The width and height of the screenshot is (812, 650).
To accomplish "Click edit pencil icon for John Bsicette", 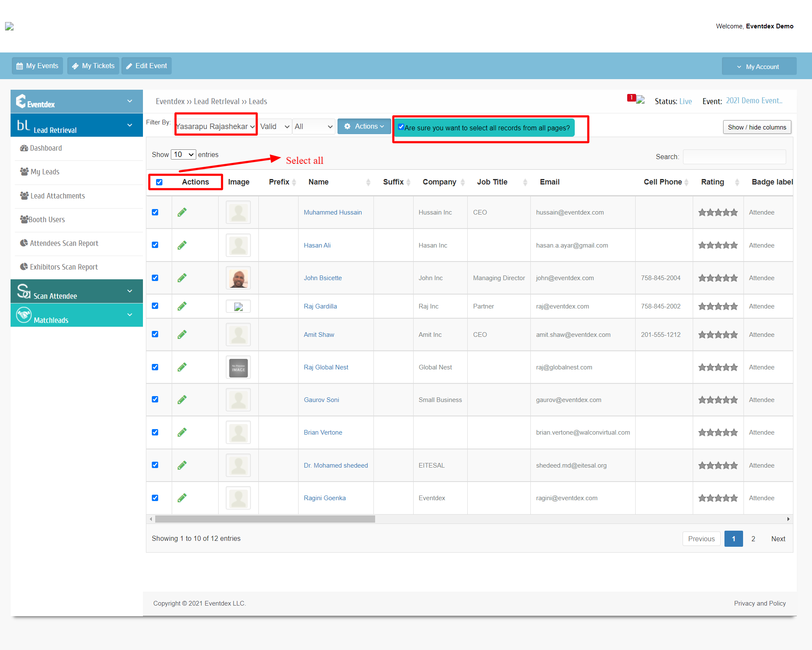I will click(x=182, y=278).
